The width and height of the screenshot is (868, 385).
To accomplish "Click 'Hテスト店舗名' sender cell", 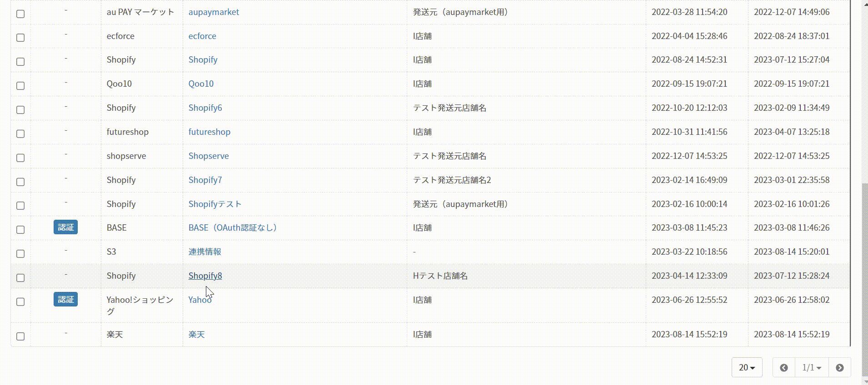I will click(440, 276).
